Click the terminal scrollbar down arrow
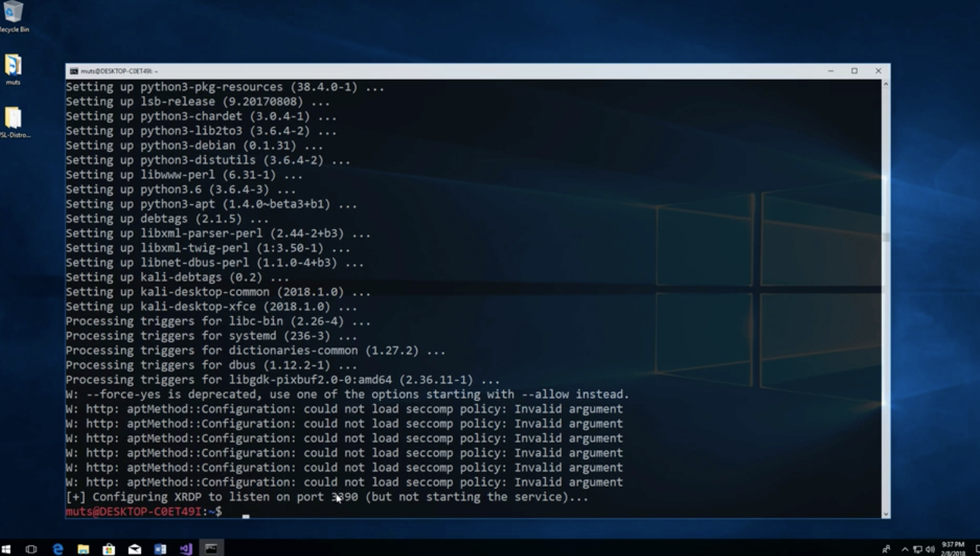980x556 pixels. click(886, 514)
